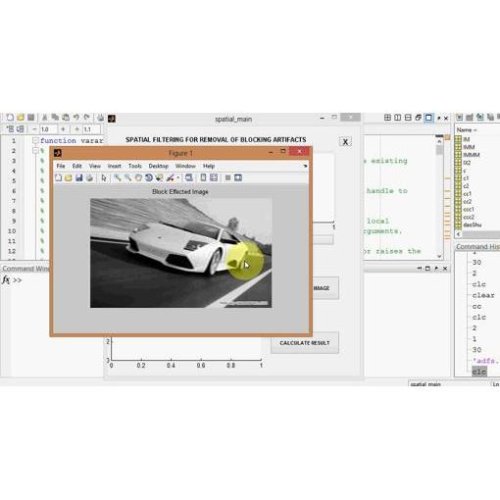500x500 pixels.
Task: Click Cut scissors icon in editor toolbar
Action: pyautogui.click(x=45, y=117)
